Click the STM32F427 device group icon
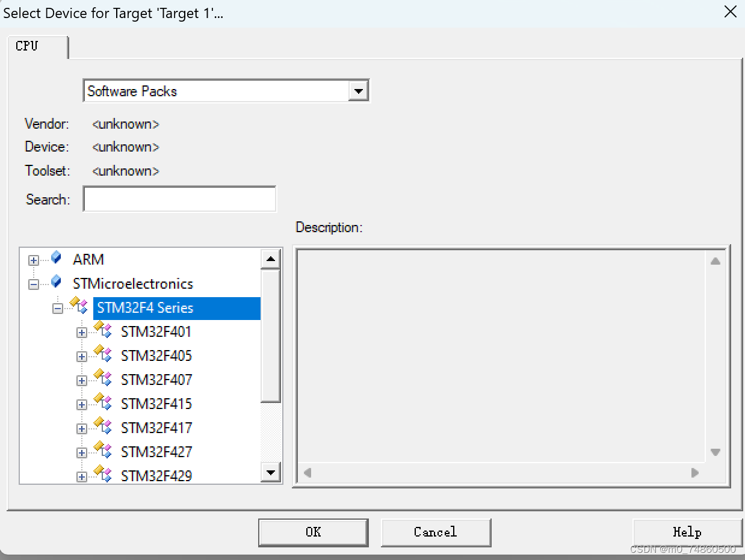This screenshot has width=745, height=560. 104,451
